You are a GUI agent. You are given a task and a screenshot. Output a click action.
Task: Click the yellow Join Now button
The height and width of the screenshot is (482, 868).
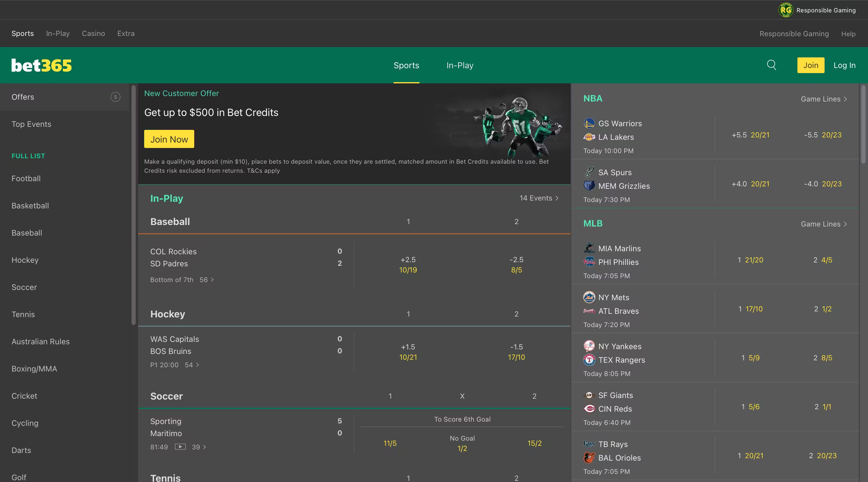(169, 139)
